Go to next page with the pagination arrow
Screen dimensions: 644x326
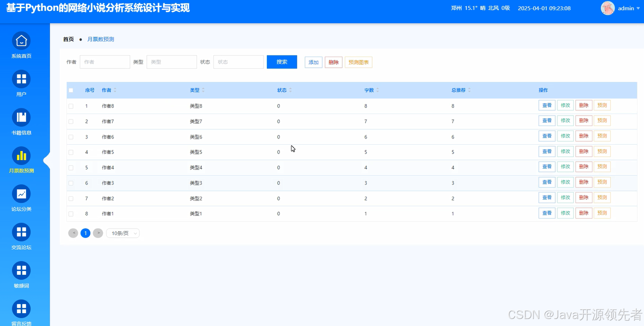tap(98, 233)
